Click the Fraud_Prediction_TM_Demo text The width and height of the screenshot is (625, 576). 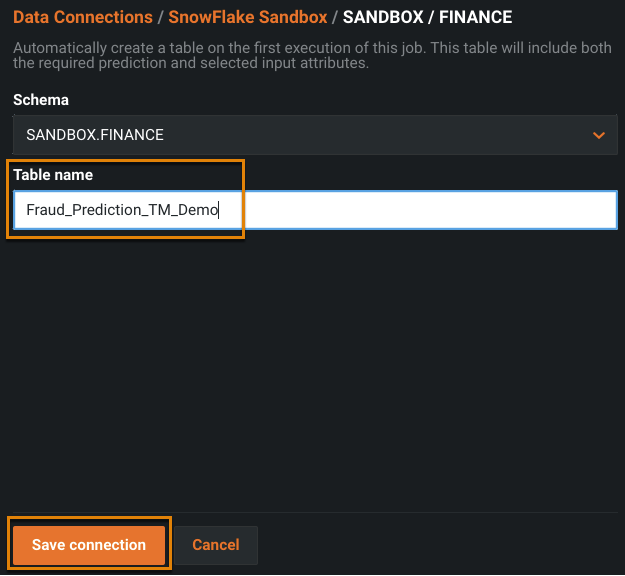[122, 210]
